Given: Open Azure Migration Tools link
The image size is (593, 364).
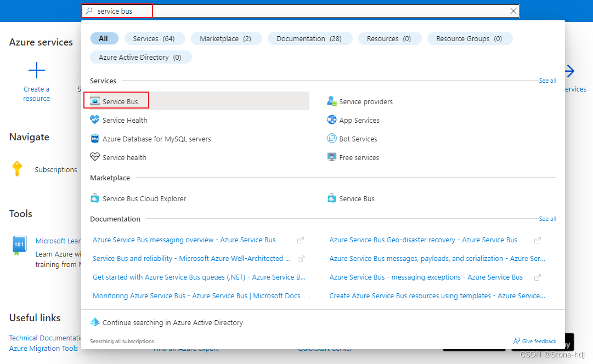Looking at the screenshot, I should coord(43,348).
